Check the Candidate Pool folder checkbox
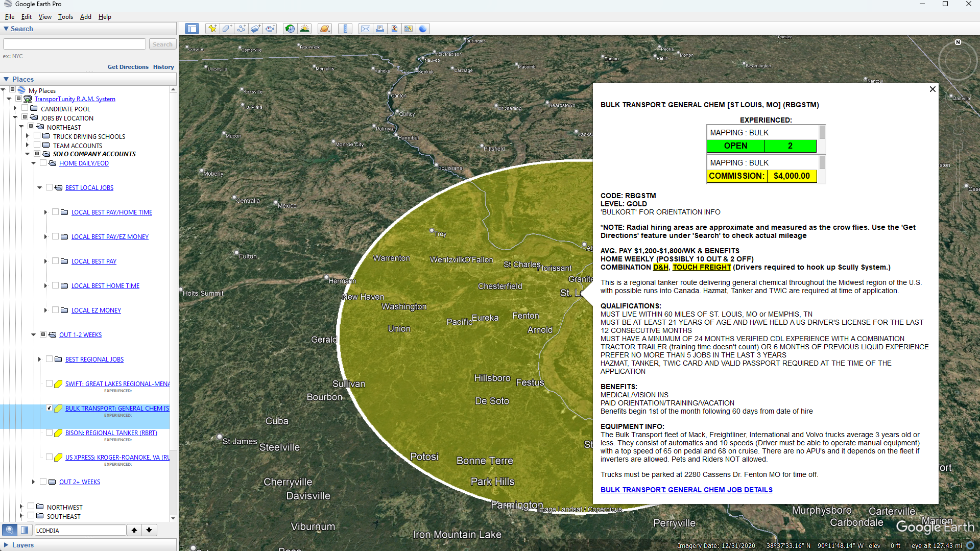The width and height of the screenshot is (980, 551). click(25, 108)
